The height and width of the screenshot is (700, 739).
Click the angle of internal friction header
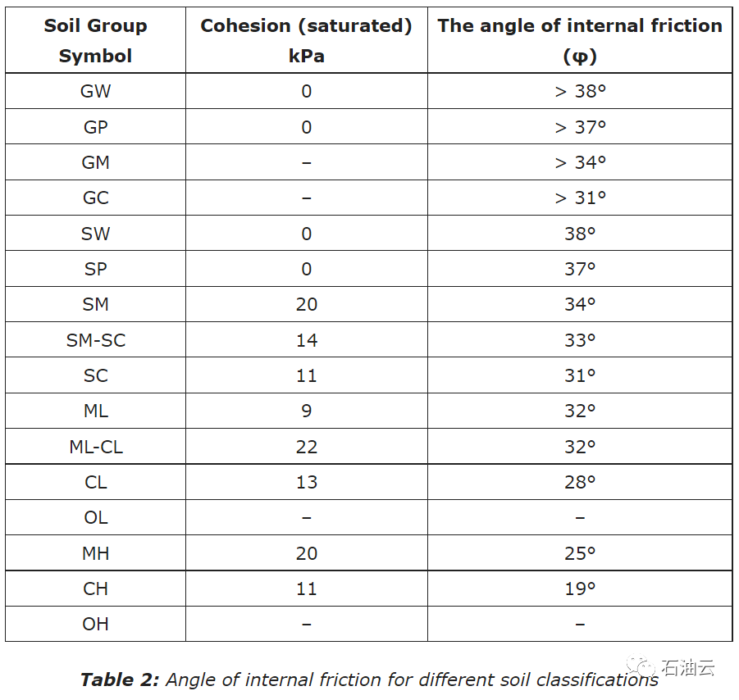click(x=580, y=40)
